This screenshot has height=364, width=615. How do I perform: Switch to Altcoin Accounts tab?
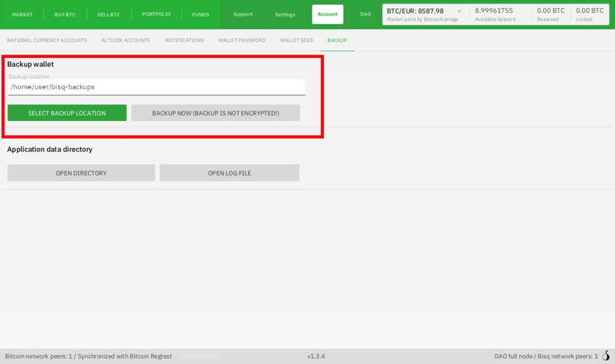(126, 40)
